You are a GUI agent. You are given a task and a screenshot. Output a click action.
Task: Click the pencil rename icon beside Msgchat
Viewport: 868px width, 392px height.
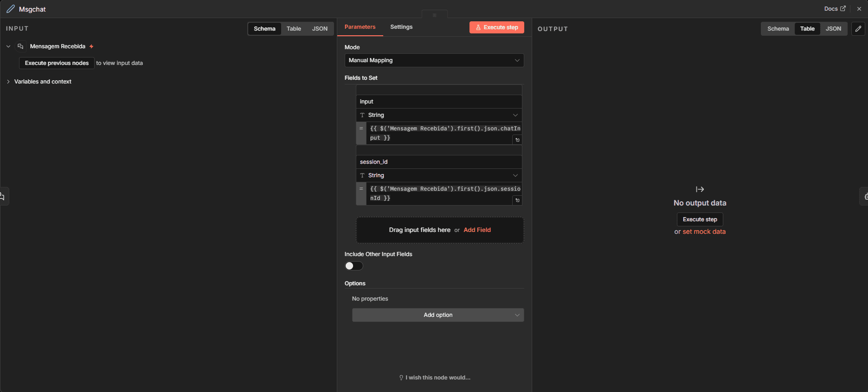(x=10, y=9)
